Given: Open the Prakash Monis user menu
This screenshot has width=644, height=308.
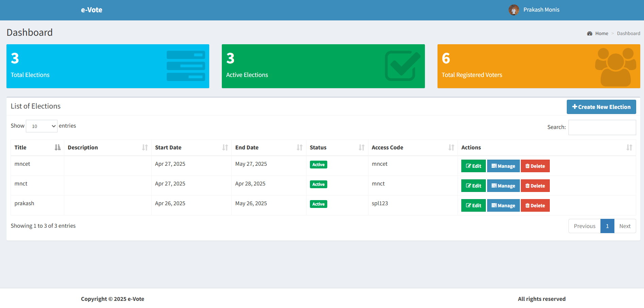Looking at the screenshot, I should [541, 10].
